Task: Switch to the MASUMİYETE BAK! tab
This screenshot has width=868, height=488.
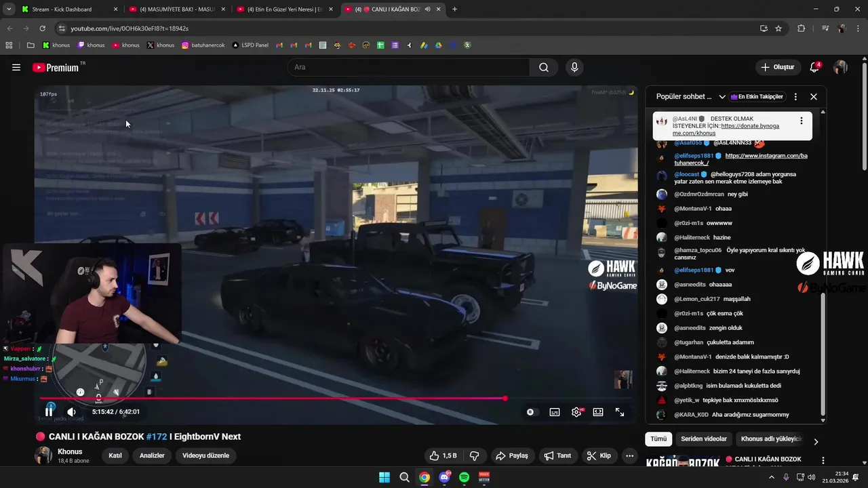Action: (x=176, y=9)
